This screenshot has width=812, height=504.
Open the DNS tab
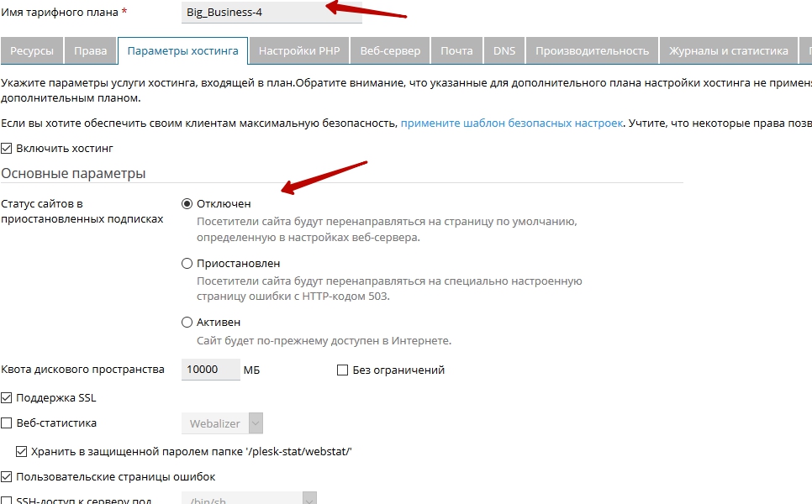point(504,51)
